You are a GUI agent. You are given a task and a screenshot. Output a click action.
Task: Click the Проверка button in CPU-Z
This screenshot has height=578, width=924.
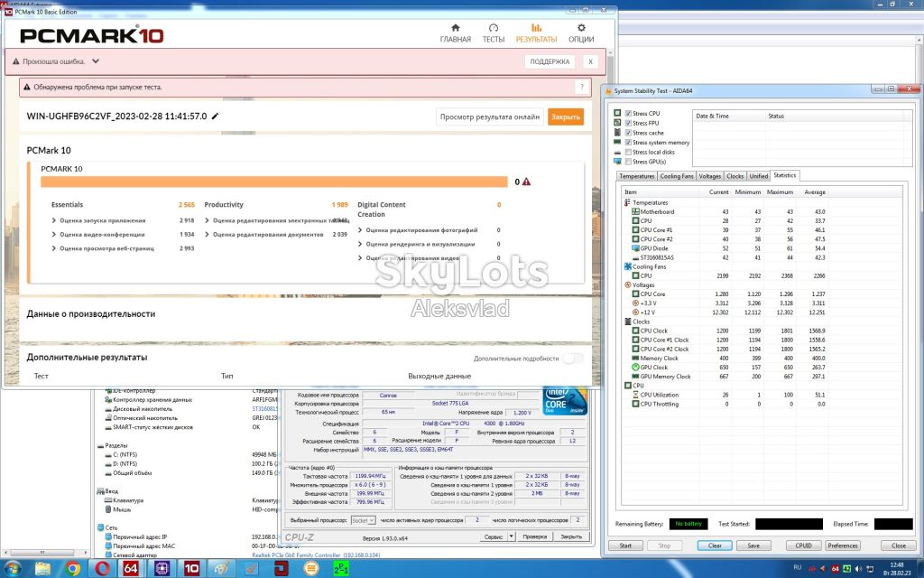[x=535, y=536]
